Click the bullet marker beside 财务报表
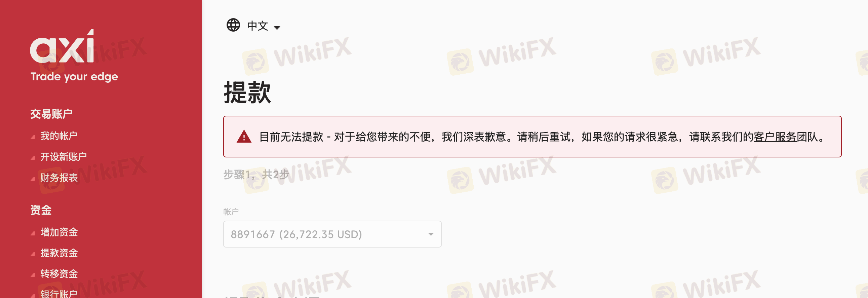This screenshot has width=868, height=298. 33,179
